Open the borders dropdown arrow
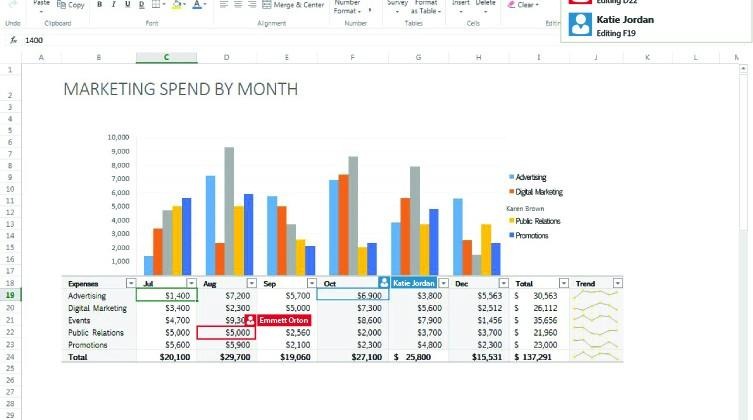The image size is (753, 420). (x=164, y=5)
